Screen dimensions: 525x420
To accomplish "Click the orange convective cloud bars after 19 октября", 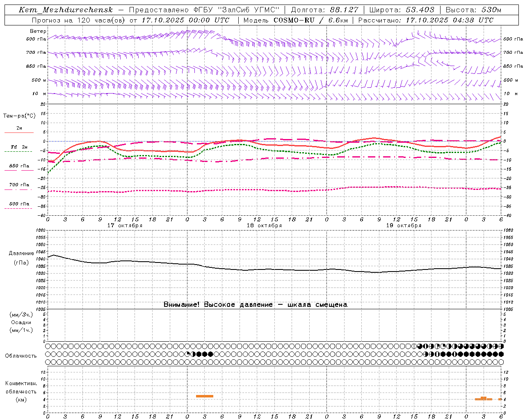I will pos(488,399).
